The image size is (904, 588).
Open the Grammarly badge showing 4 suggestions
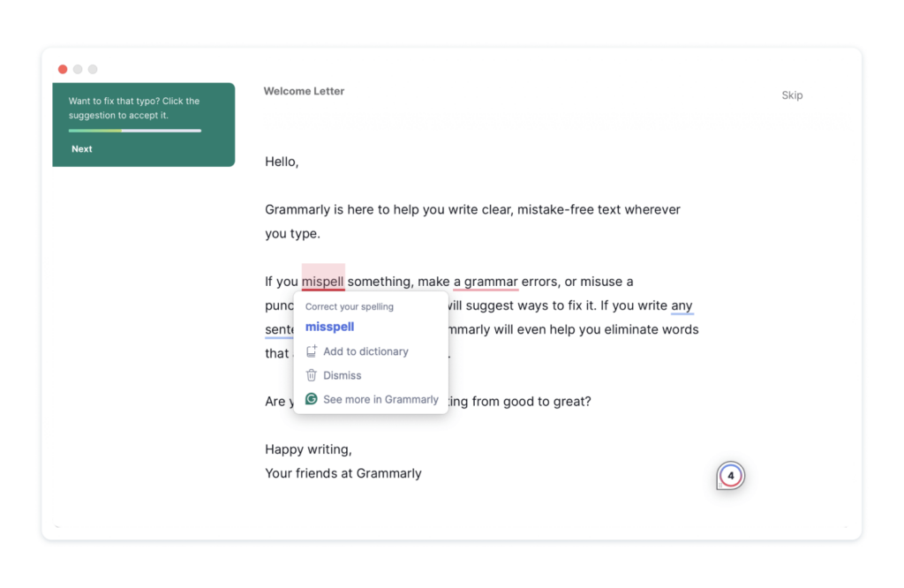tap(730, 476)
